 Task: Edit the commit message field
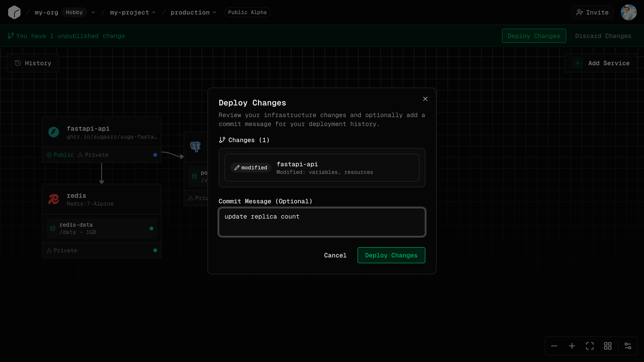(322, 222)
